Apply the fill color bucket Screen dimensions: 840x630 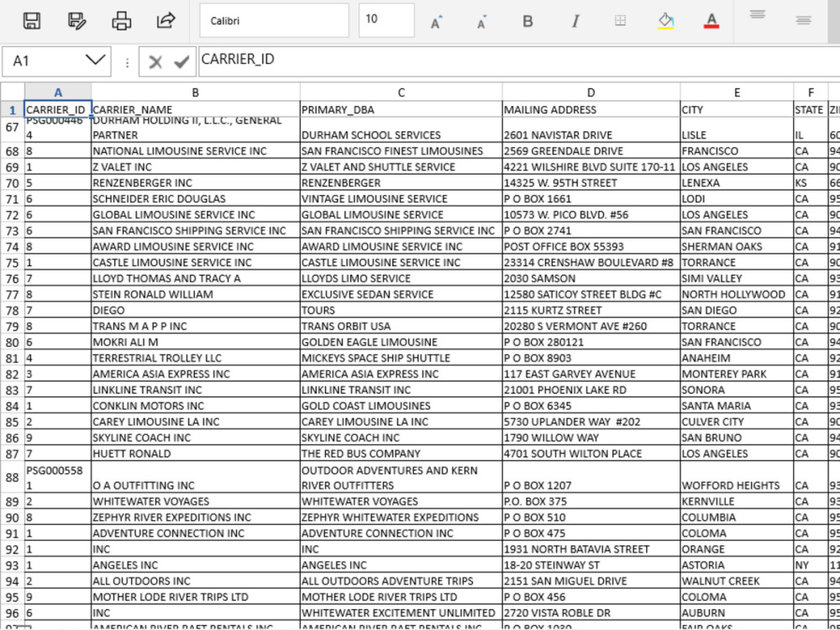[666, 22]
